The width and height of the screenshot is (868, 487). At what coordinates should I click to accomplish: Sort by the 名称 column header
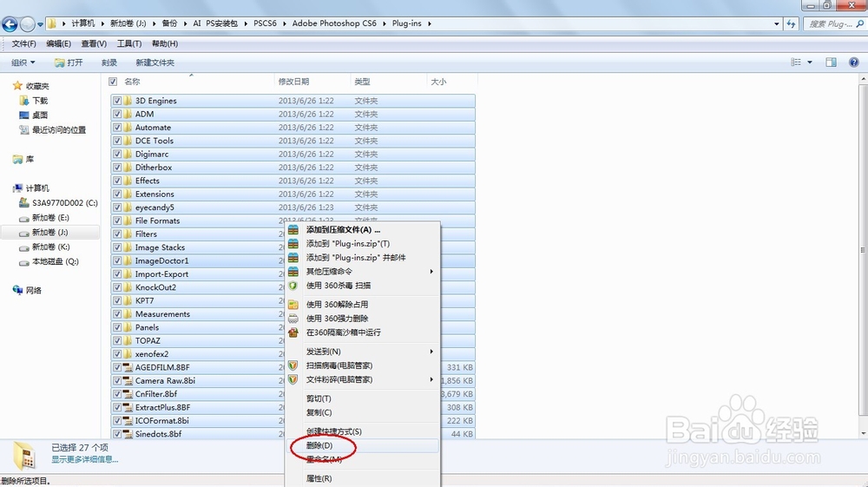click(x=132, y=82)
